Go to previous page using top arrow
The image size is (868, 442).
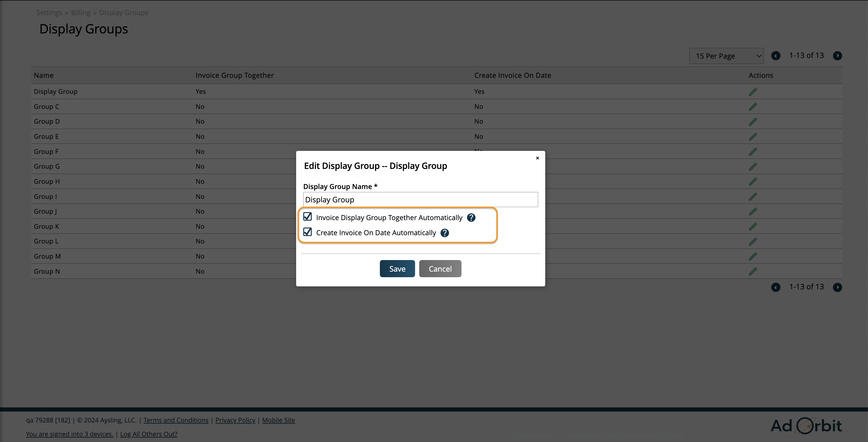[x=776, y=56]
